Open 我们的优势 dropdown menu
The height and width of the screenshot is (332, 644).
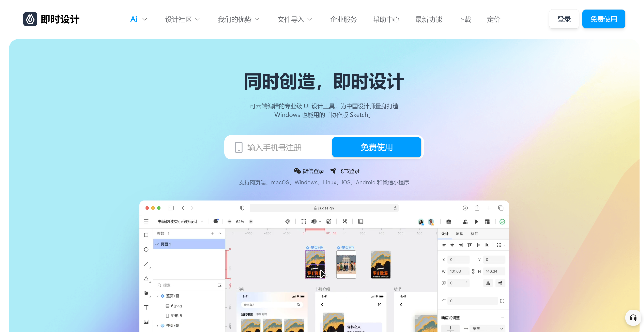click(x=239, y=19)
